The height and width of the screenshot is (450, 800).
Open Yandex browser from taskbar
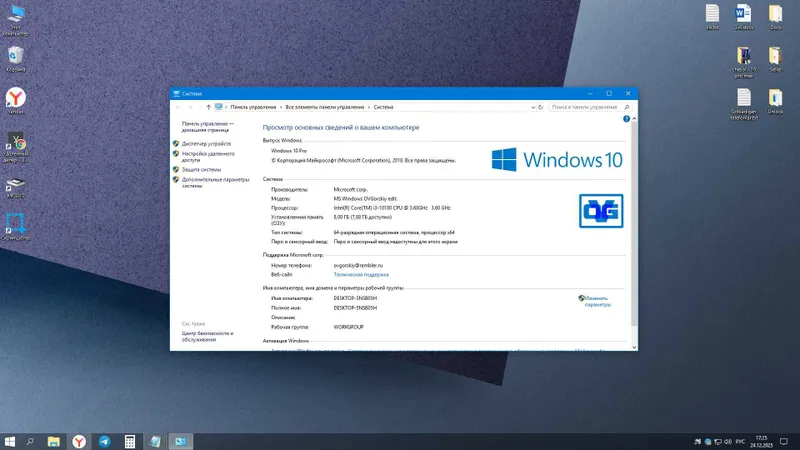coord(79,441)
